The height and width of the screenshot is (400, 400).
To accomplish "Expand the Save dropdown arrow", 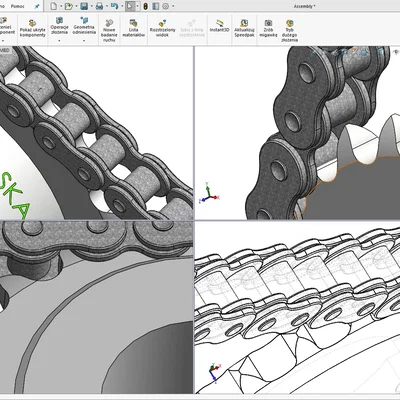I will pyautogui.click(x=91, y=6).
